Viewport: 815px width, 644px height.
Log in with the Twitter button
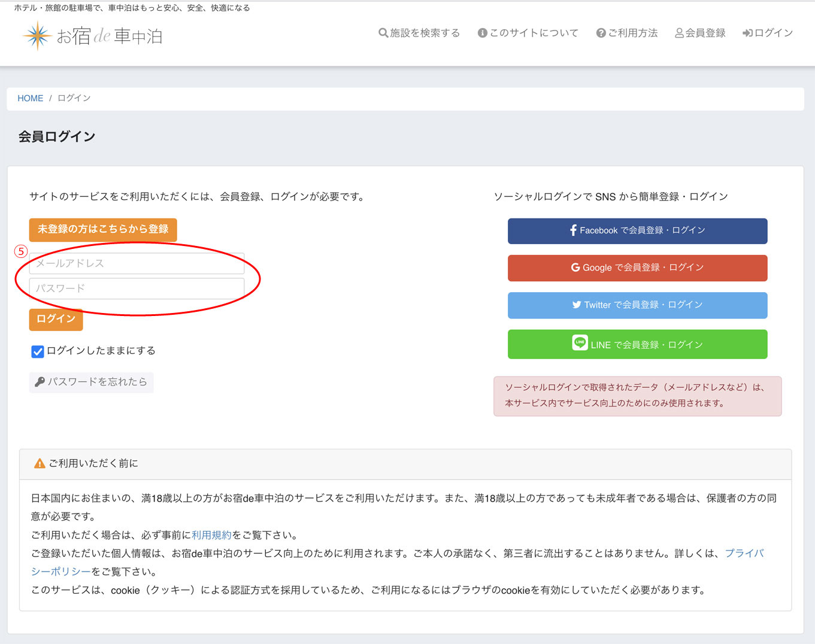point(637,305)
